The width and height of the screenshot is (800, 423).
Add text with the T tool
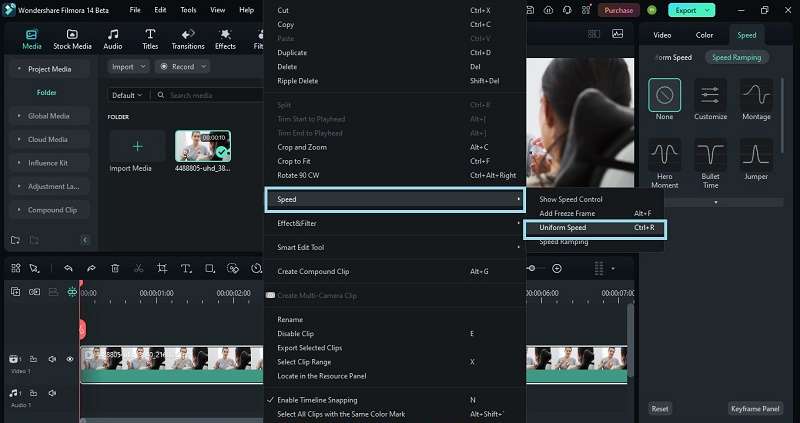point(186,268)
